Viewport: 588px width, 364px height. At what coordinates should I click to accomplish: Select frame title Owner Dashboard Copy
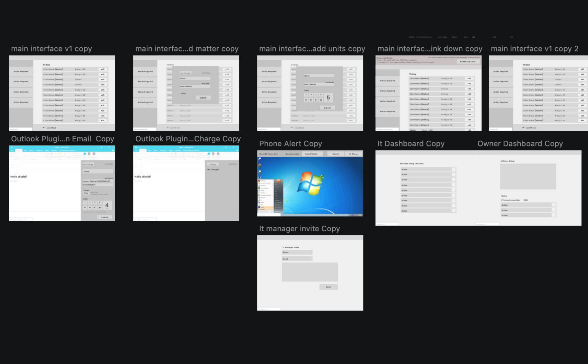(520, 144)
